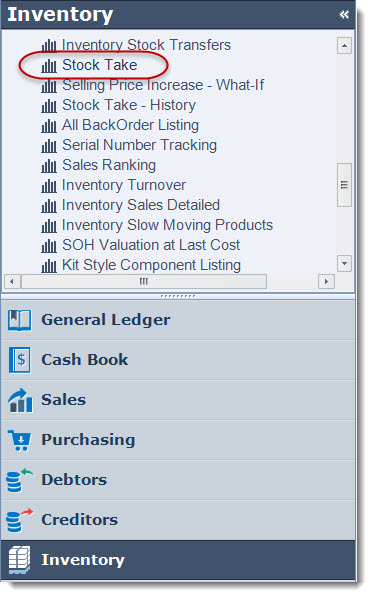This screenshot has width=372, height=597.
Task: Open Kit Style Component Listing report
Action: (x=151, y=265)
